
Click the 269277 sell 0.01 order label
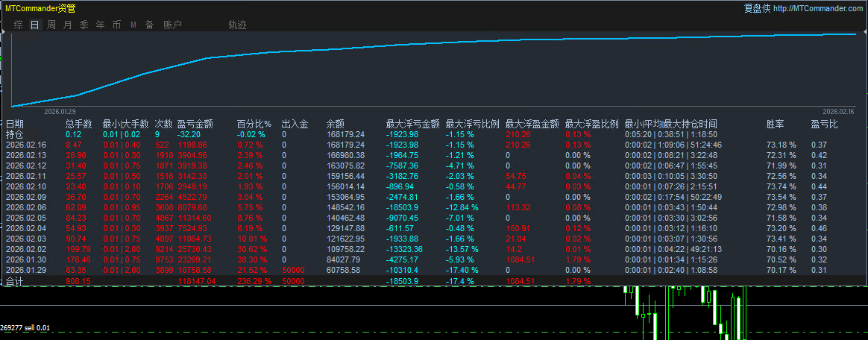[25, 328]
